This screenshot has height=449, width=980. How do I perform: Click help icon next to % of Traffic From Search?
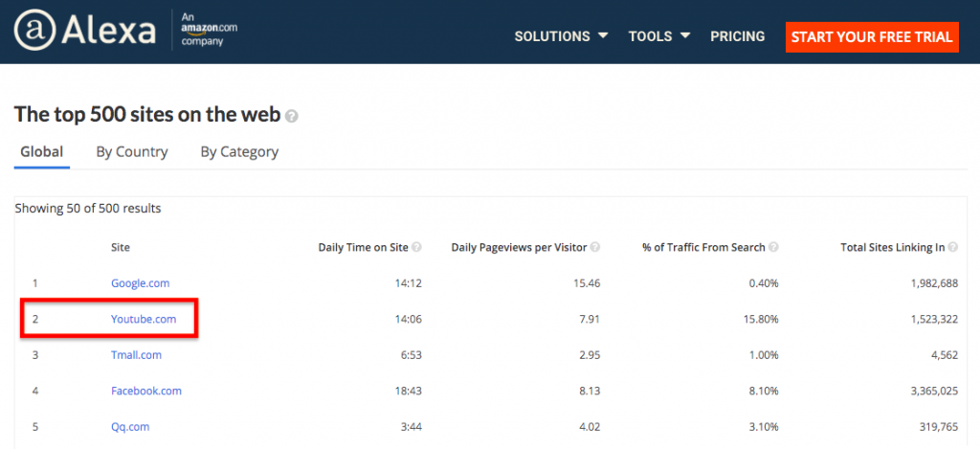tap(773, 247)
